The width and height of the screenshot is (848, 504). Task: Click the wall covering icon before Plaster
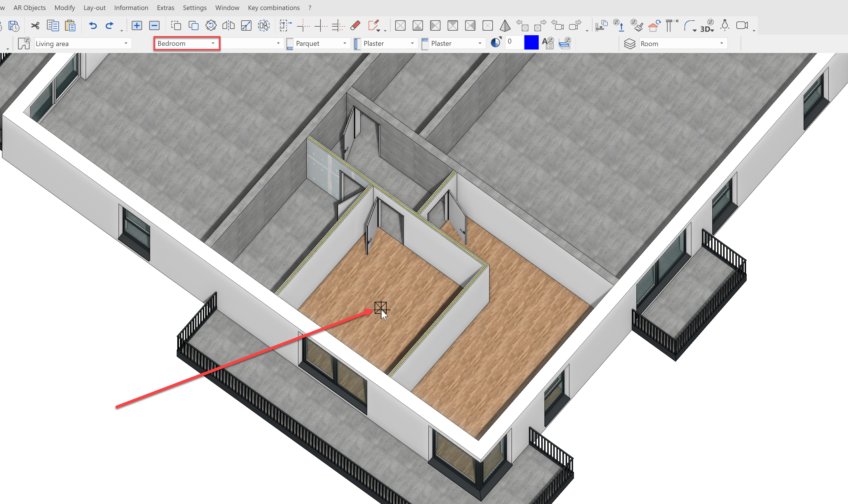click(x=357, y=44)
